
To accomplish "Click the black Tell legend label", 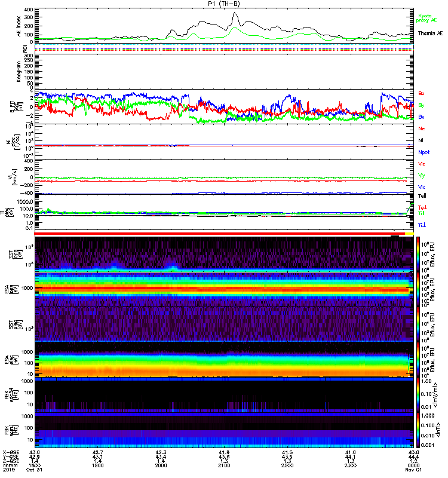I will [422, 196].
